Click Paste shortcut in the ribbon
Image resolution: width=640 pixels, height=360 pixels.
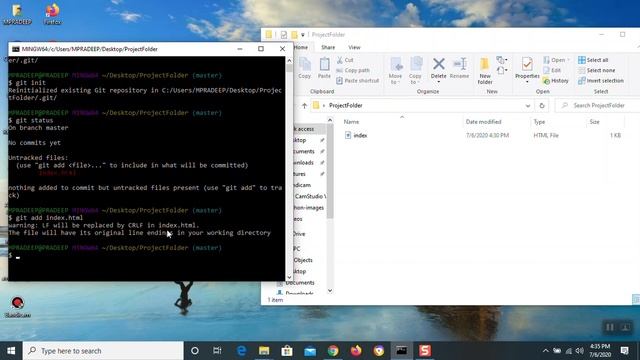click(358, 81)
